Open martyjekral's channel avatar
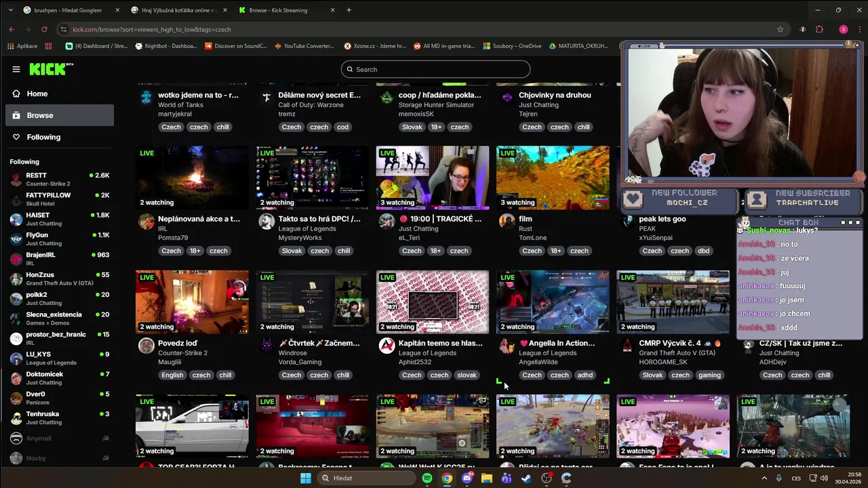Screen dimensions: 868x488 tap(146, 98)
